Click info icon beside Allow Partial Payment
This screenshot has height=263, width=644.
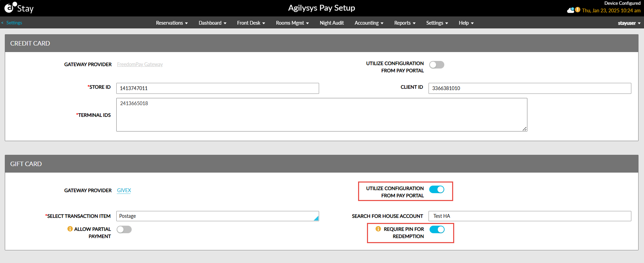coord(70,229)
